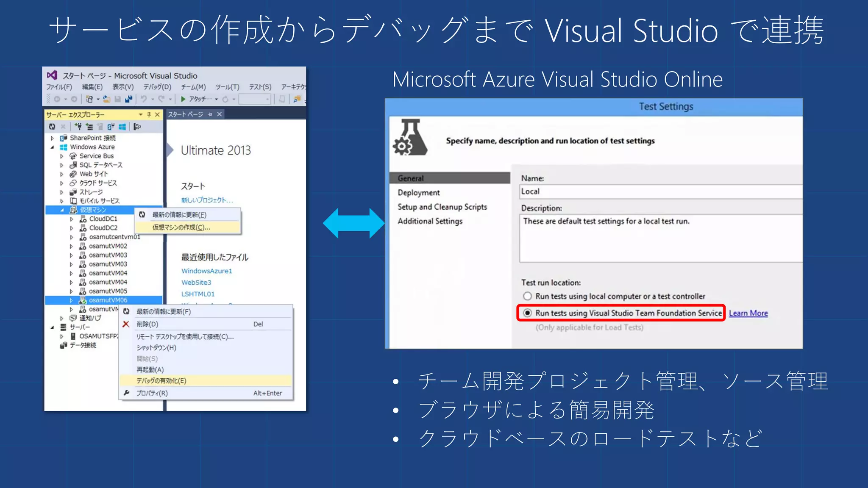
Task: Click the Redo toolbar icon
Action: [x=161, y=99]
